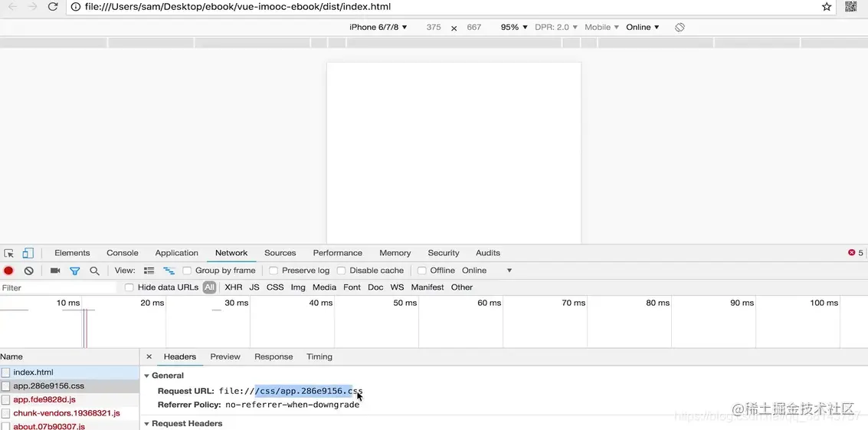Select the Network tab
This screenshot has width=868, height=430.
pos(231,253)
